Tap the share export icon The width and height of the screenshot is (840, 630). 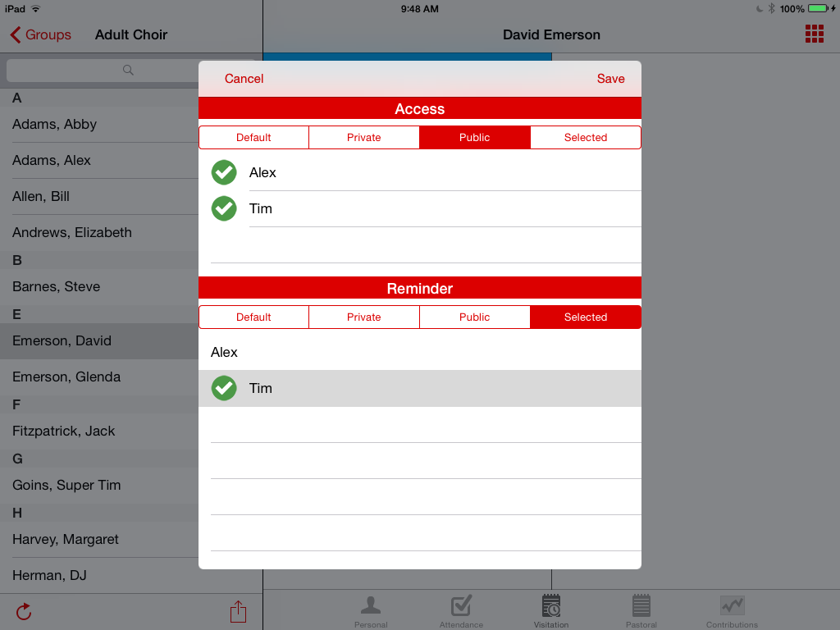[x=238, y=611]
